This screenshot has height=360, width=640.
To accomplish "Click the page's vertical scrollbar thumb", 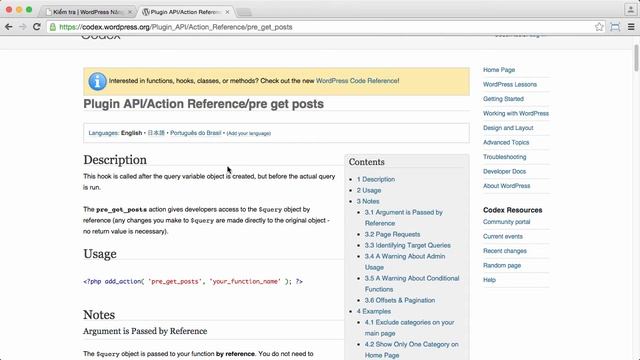I will click(636, 58).
